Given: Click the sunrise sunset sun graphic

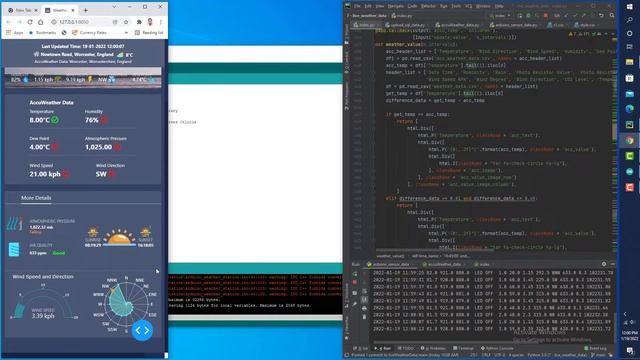Looking at the screenshot, I should [119, 238].
